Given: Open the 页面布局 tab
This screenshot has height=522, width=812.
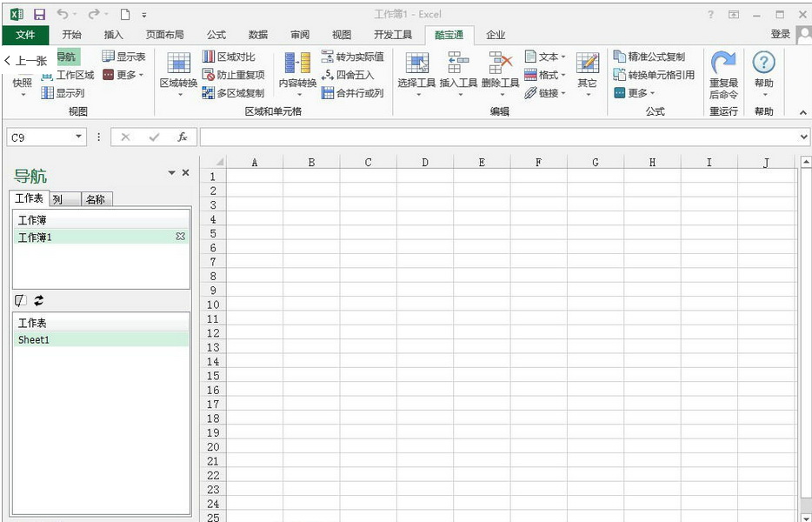Looking at the screenshot, I should tap(164, 35).
